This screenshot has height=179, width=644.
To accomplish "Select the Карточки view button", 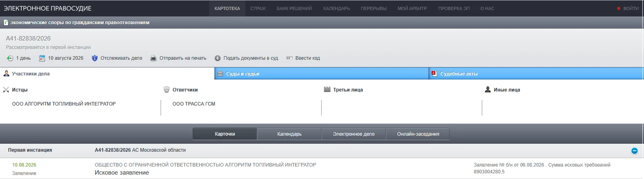I will [225, 134].
